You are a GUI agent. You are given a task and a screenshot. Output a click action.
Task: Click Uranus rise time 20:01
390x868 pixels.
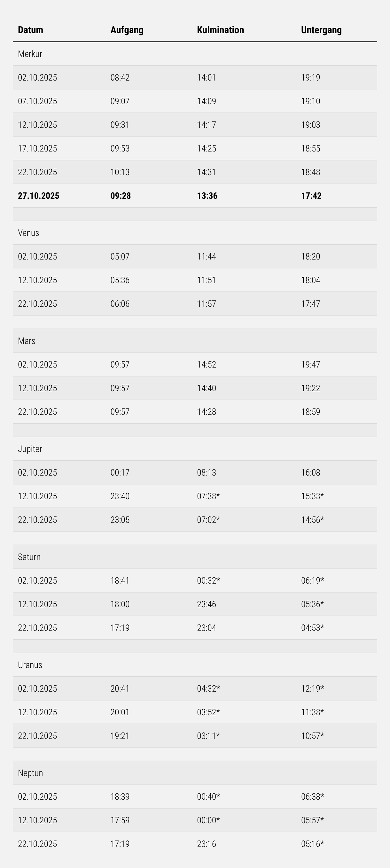click(120, 712)
